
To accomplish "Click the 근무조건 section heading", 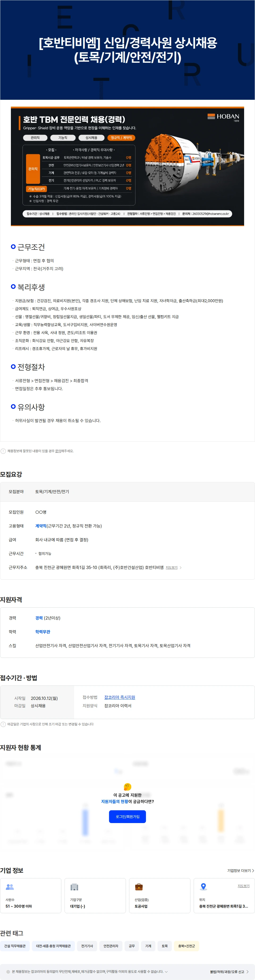I will pyautogui.click(x=31, y=247).
